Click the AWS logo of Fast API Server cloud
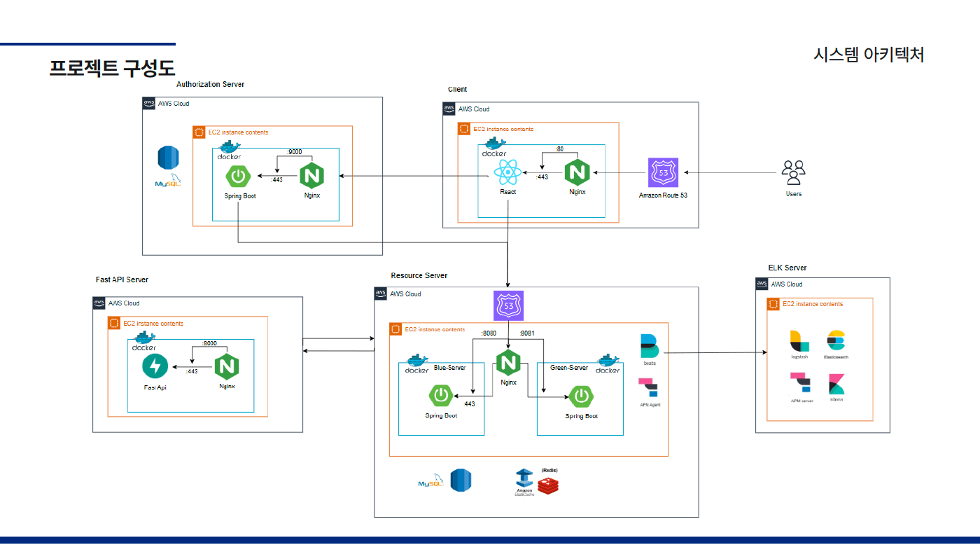 coord(99,303)
